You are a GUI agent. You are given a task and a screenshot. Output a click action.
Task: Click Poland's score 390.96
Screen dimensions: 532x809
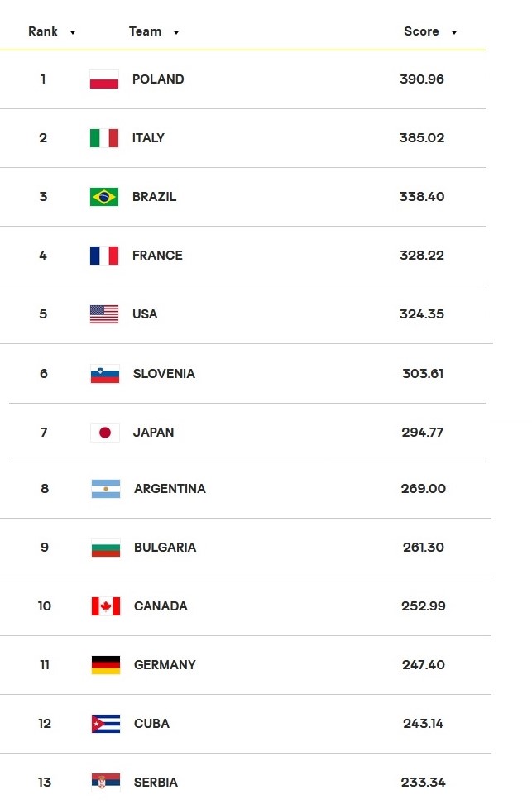pos(422,79)
